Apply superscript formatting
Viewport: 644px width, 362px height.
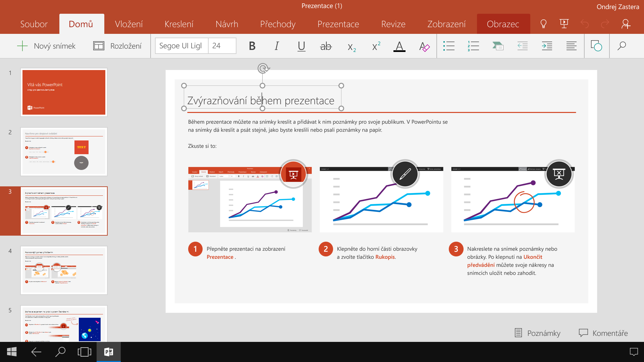pos(375,46)
